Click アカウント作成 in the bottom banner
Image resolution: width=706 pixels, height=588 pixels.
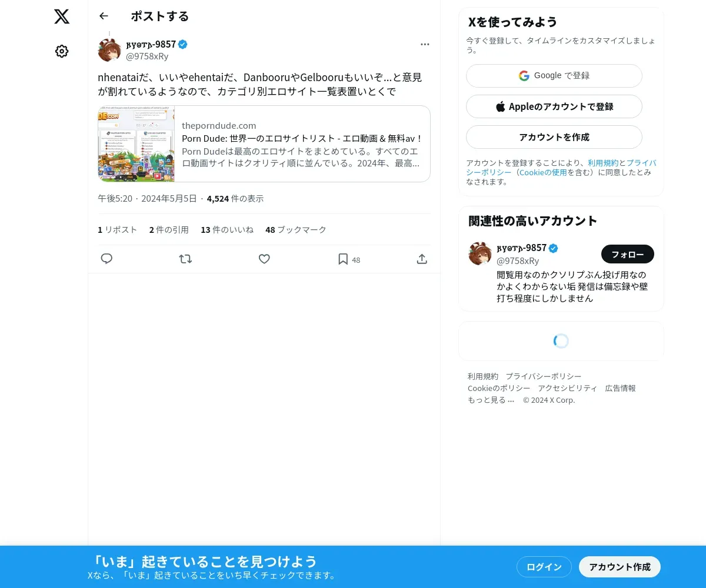point(620,567)
